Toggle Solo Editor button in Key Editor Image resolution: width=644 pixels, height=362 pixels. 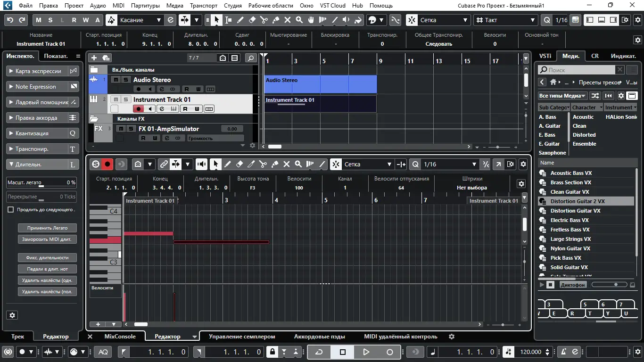(x=96, y=164)
